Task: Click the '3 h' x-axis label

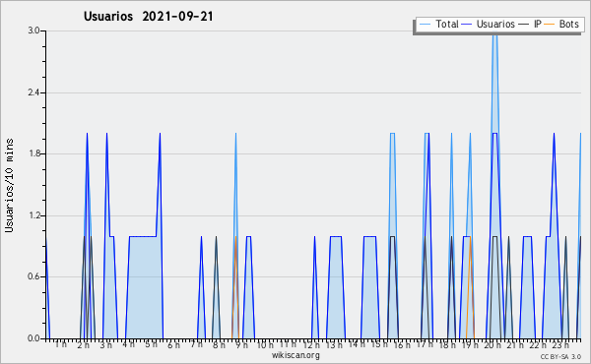Action: (106, 344)
